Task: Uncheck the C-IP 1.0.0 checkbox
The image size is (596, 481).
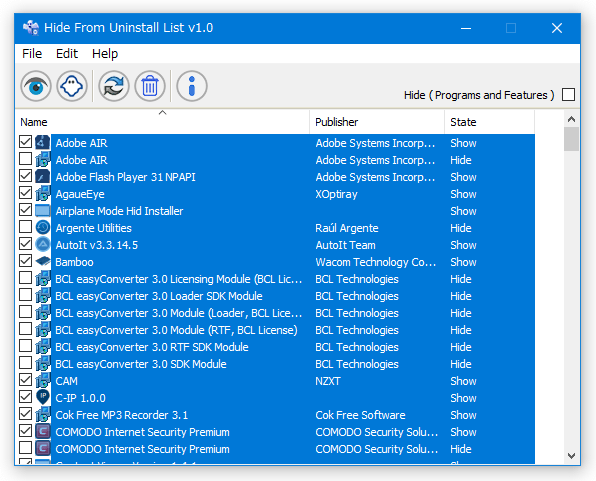Action: pos(25,397)
